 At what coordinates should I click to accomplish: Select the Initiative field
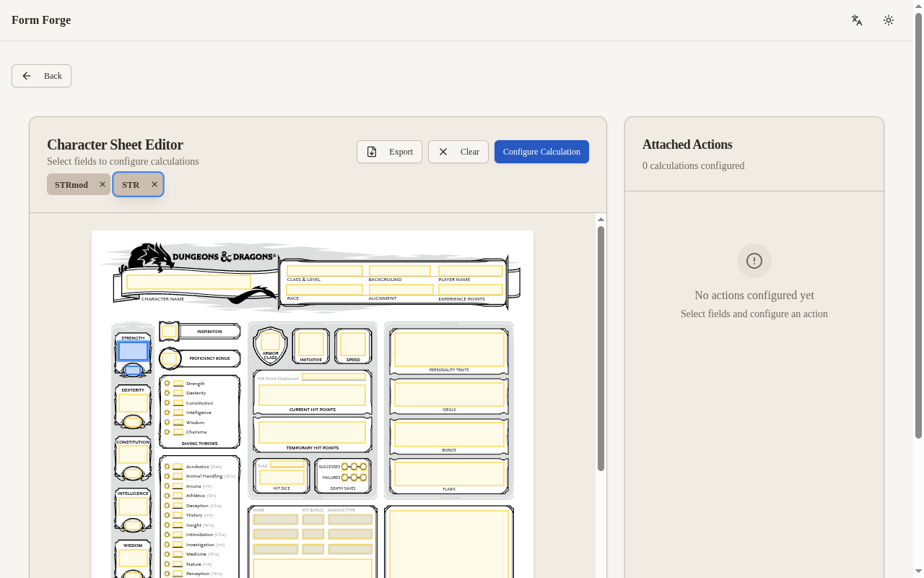(x=311, y=344)
